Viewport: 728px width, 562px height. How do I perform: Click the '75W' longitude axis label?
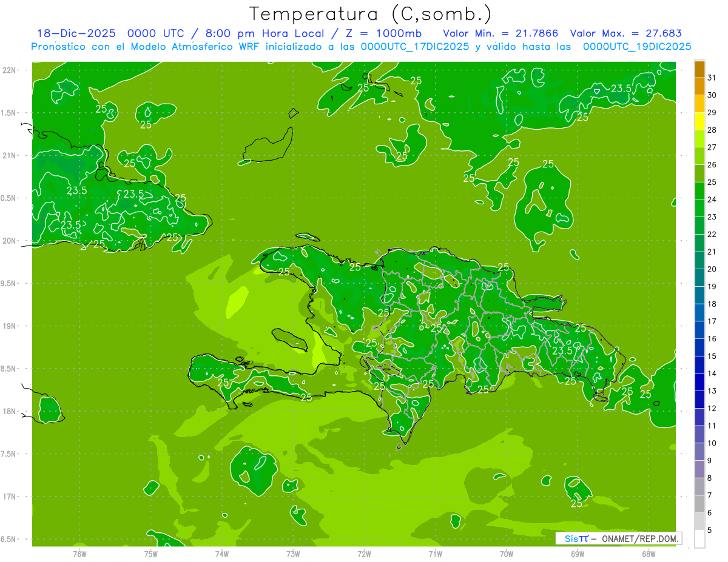pyautogui.click(x=151, y=554)
